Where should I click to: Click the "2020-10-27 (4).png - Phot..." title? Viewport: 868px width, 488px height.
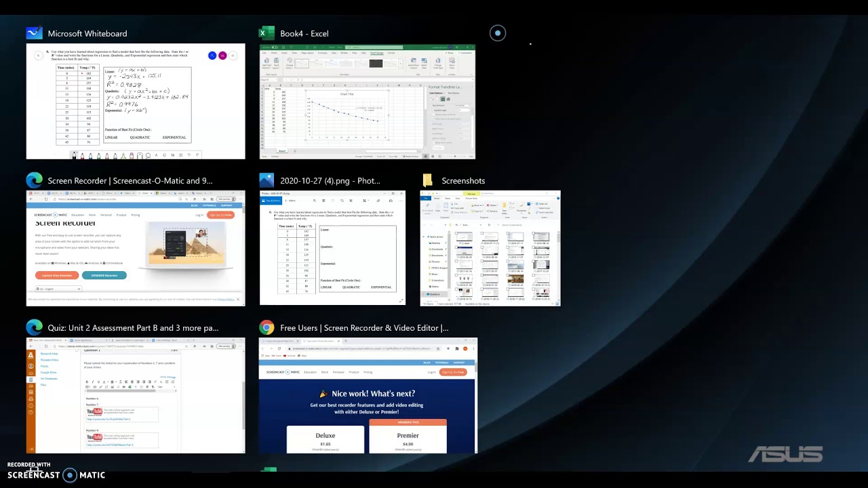point(330,181)
